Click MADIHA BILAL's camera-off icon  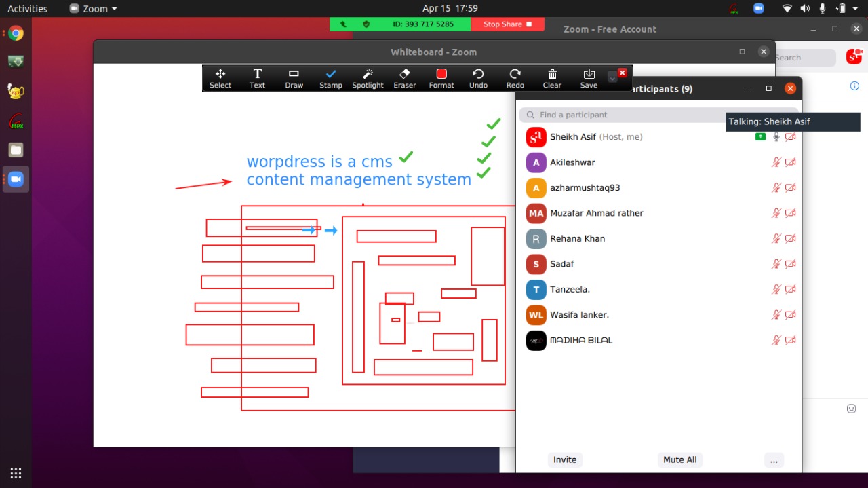790,341
